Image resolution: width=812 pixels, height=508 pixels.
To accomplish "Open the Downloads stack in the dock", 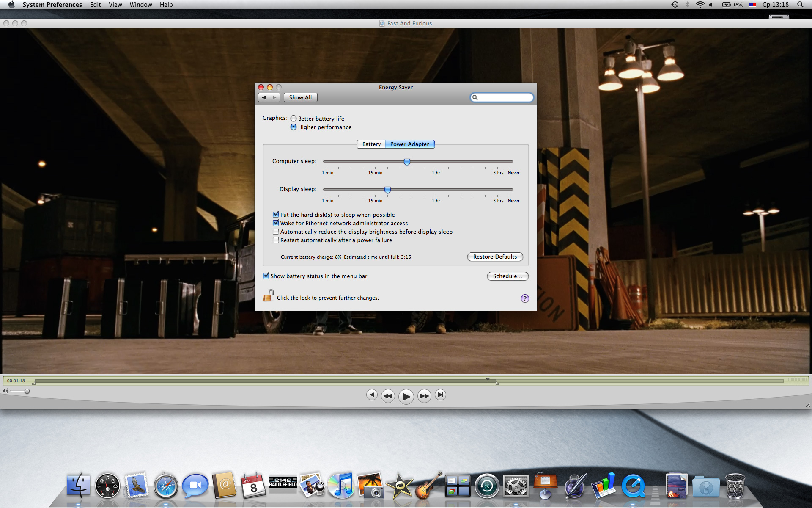I will 706,486.
